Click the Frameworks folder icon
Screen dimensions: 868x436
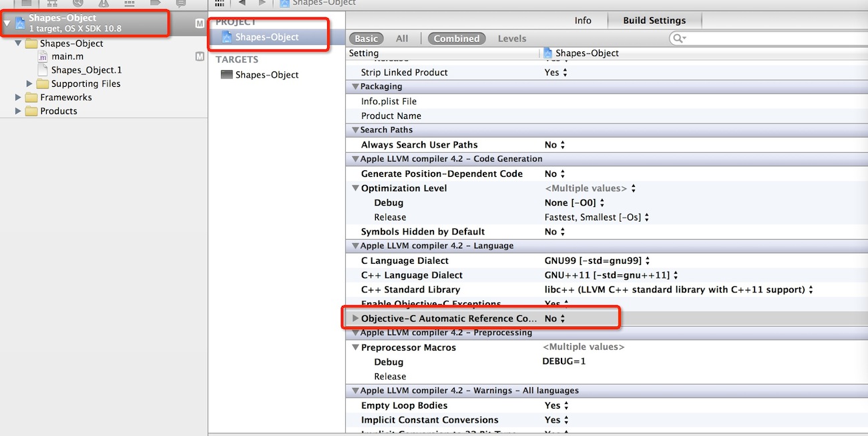[x=31, y=97]
